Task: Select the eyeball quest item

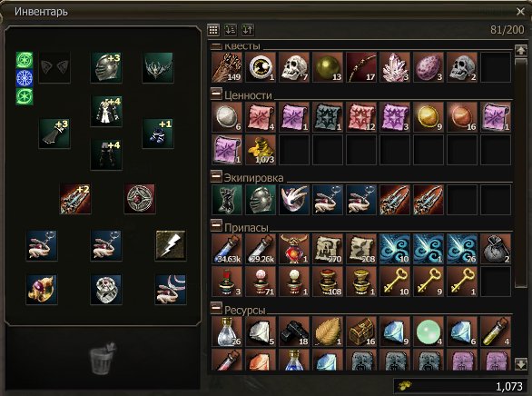Action: (x=261, y=67)
